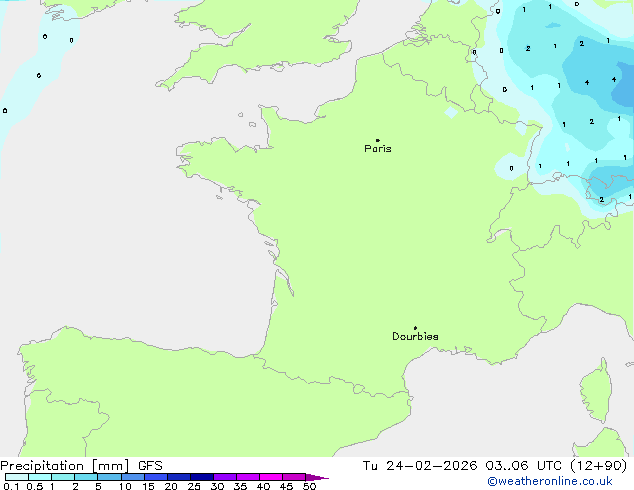This screenshot has width=634, height=490.
Task: Click the legend value '0.1'
Action: click(x=11, y=486)
